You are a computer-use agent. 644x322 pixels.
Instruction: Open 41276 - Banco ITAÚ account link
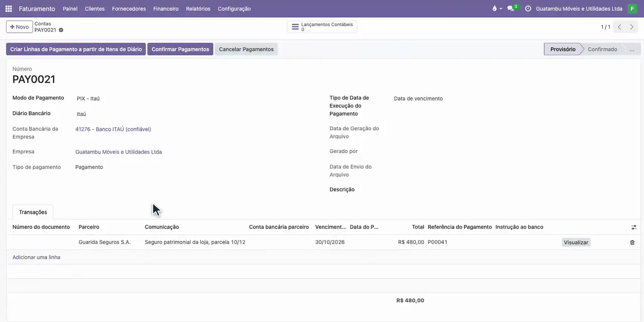pyautogui.click(x=113, y=129)
